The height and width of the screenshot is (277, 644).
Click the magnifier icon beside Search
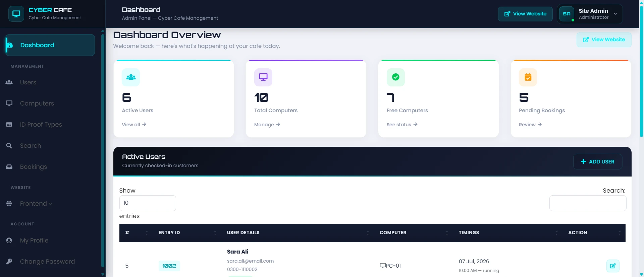[x=9, y=146]
